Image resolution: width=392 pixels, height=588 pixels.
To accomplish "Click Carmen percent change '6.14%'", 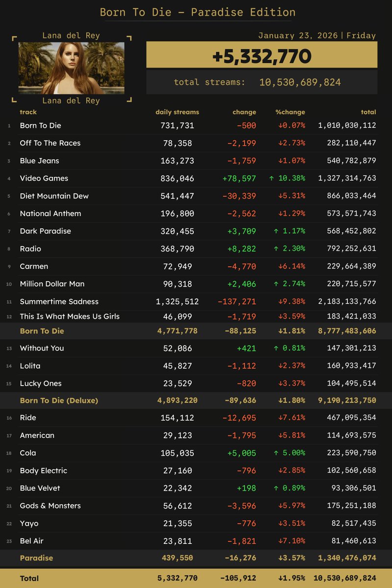I will tap(291, 267).
